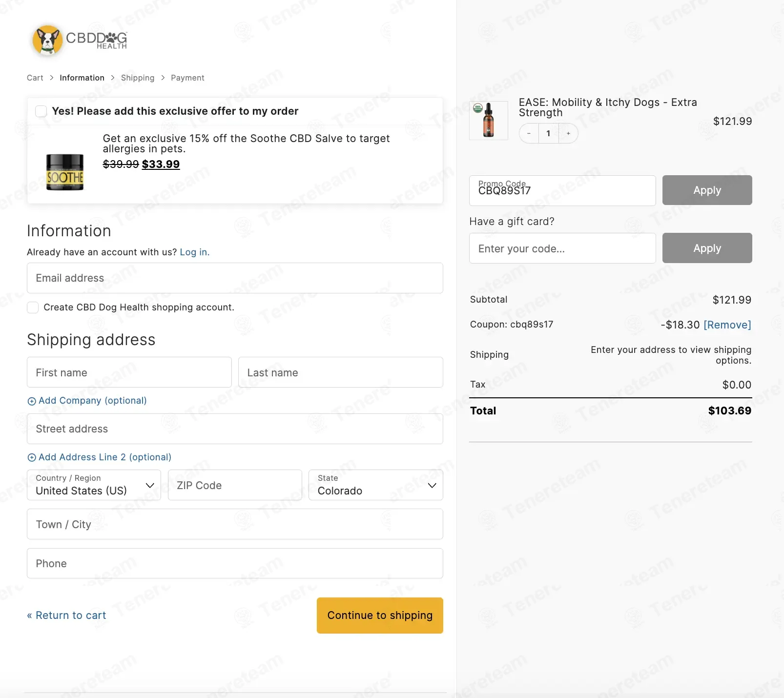Open the Soothe CBD Salve product image
This screenshot has height=698, width=784.
click(x=65, y=172)
